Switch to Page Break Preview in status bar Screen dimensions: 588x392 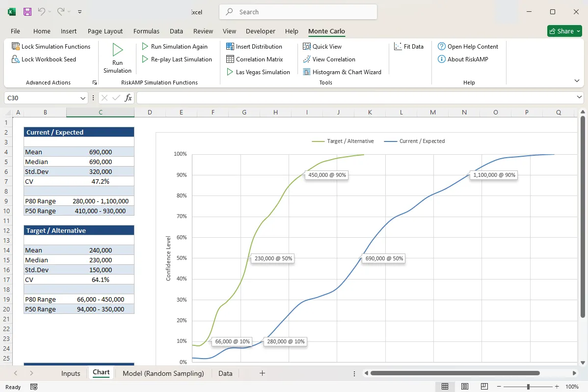484,387
